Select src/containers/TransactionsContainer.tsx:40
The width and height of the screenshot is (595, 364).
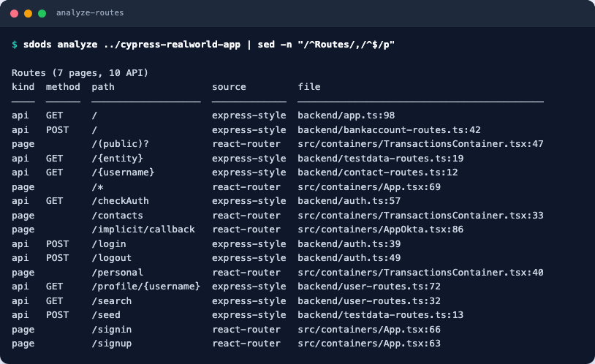tap(420, 272)
